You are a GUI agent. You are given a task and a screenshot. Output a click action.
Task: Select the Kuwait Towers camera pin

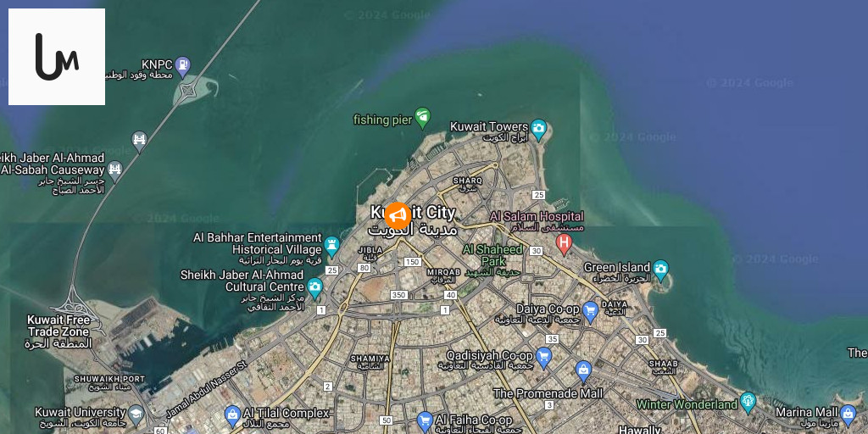pyautogui.click(x=538, y=130)
